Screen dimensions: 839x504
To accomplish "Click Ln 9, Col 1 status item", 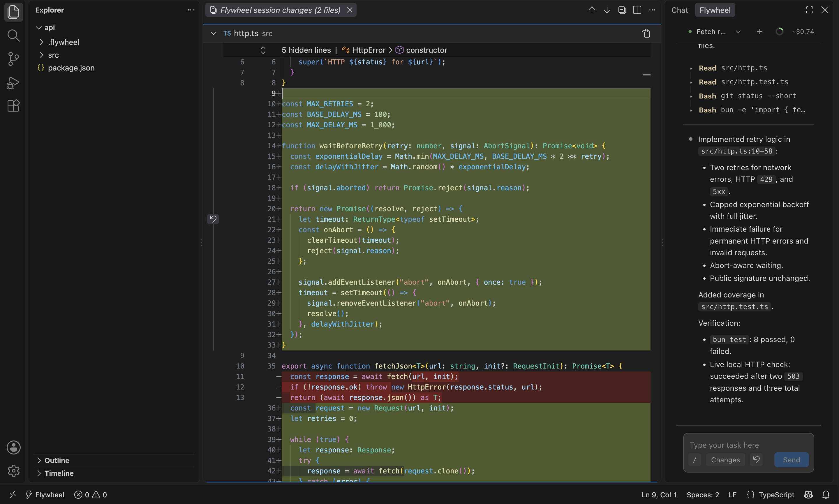I will [659, 494].
